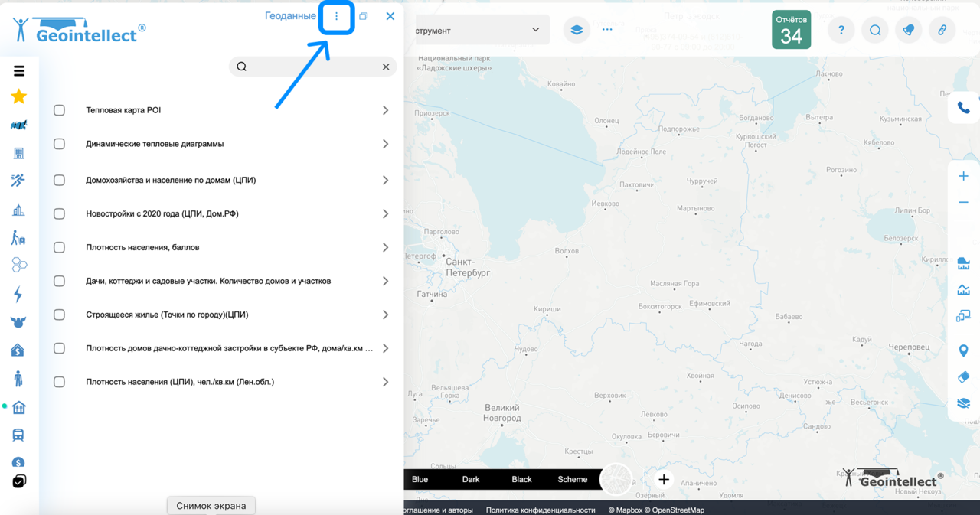Click the Геоданные menu label

point(290,15)
